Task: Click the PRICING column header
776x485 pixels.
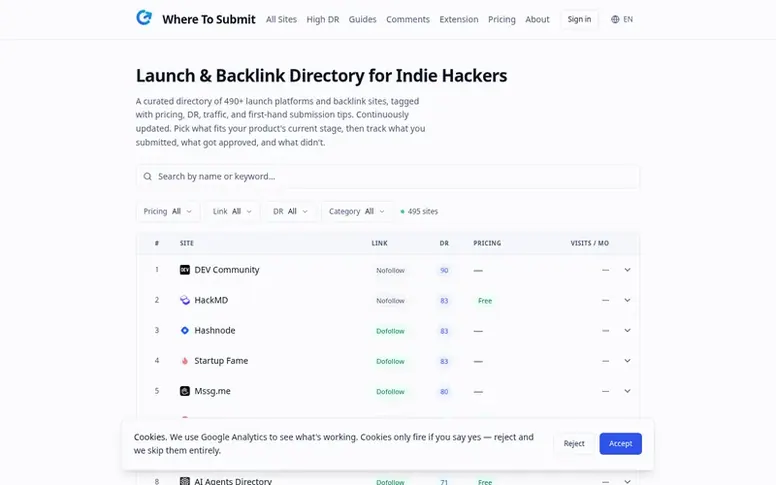Action: (487, 243)
